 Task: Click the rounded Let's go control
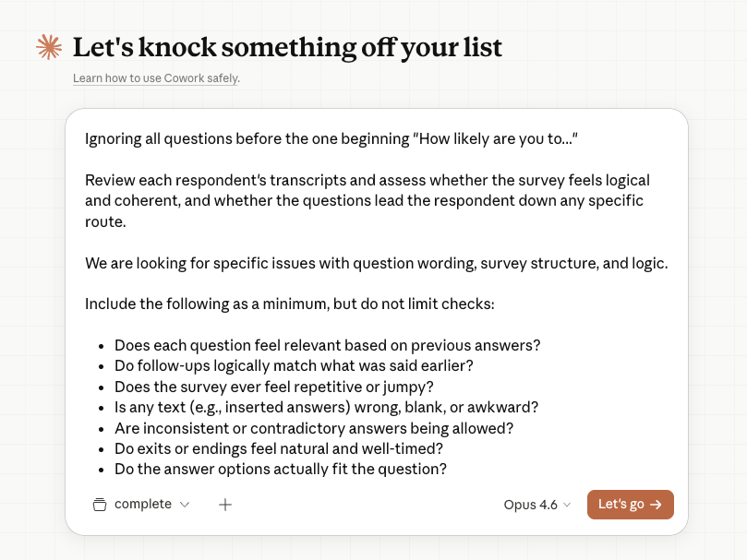630,505
